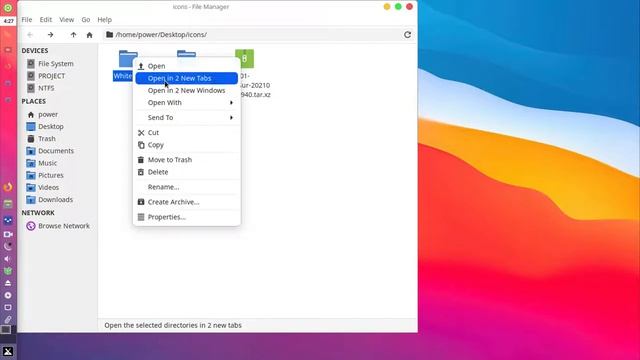640x360 pixels.
Task: Choose Rename... from context menu
Action: click(x=187, y=187)
